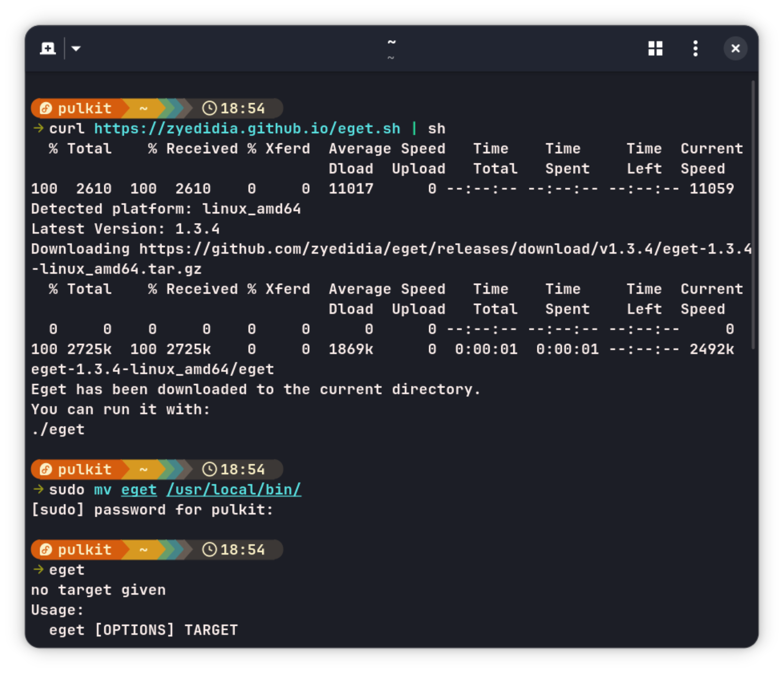Image resolution: width=784 pixels, height=673 pixels.
Task: Click the clock icon in the last prompt
Action: point(209,550)
